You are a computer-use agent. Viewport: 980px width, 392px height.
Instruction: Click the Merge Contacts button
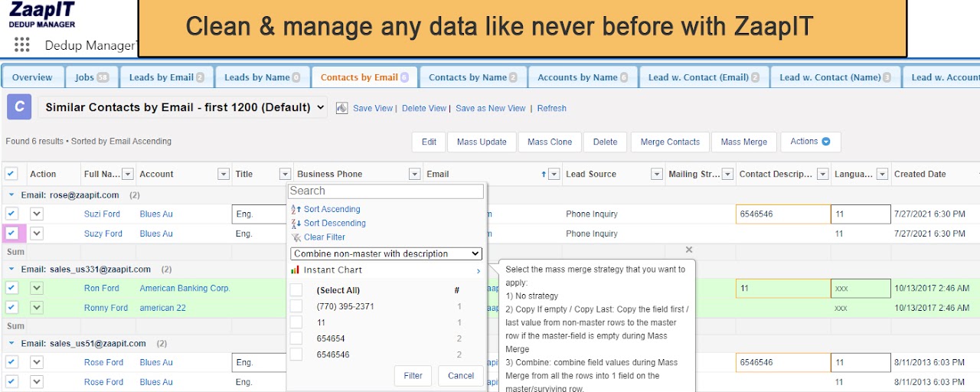point(670,142)
